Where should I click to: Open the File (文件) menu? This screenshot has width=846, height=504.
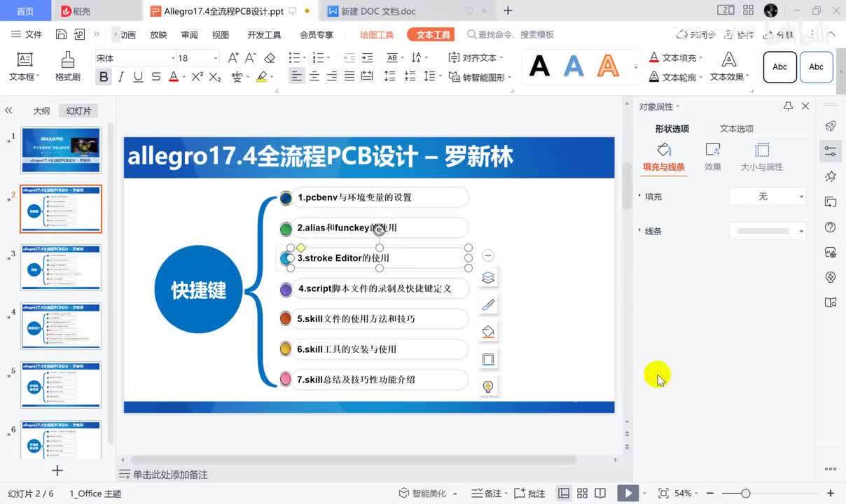click(x=27, y=34)
